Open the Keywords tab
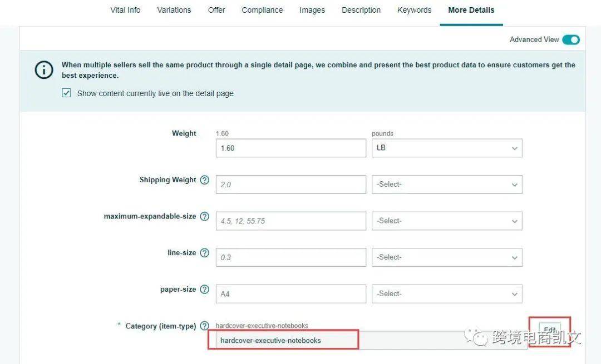The height and width of the screenshot is (364, 601). [414, 10]
